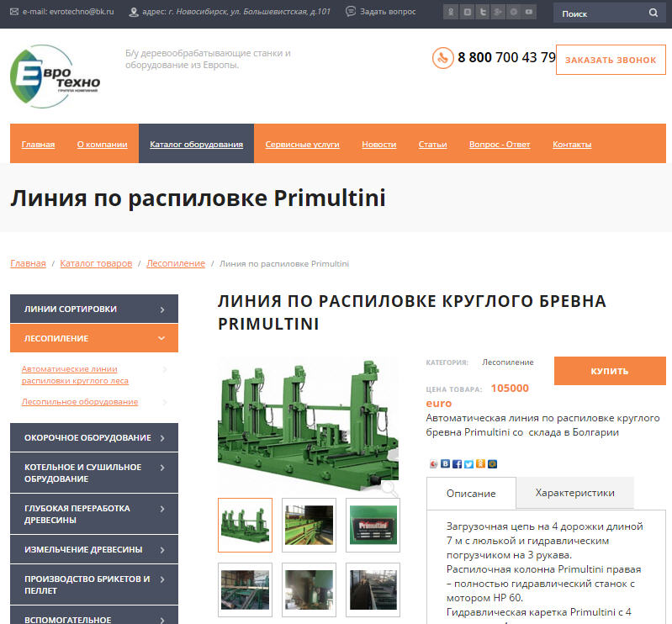The image size is (672, 624).
Task: Click the first red share services icon
Action: [433, 464]
